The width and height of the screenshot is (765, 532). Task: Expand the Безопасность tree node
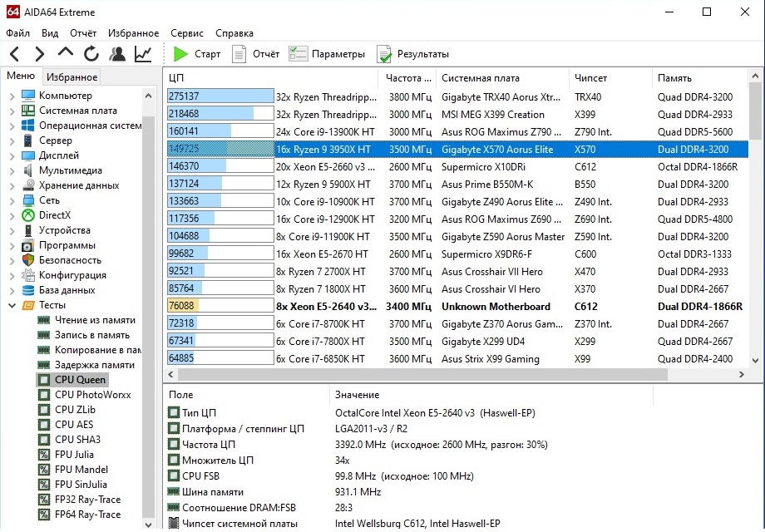click(12, 261)
